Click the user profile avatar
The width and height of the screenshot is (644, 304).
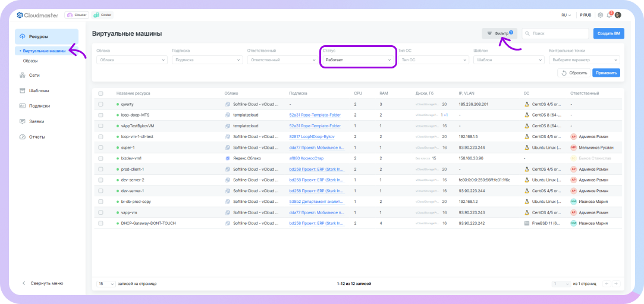click(618, 15)
